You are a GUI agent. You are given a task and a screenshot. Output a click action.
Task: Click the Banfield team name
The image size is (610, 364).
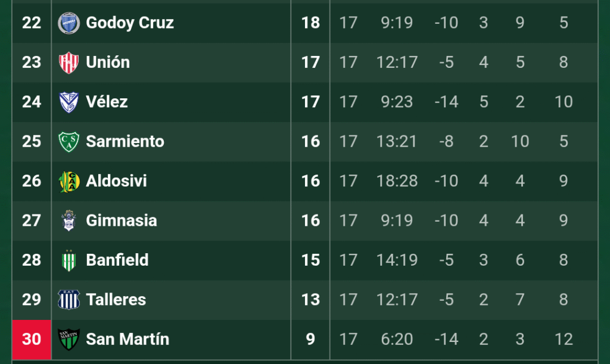[x=117, y=260]
